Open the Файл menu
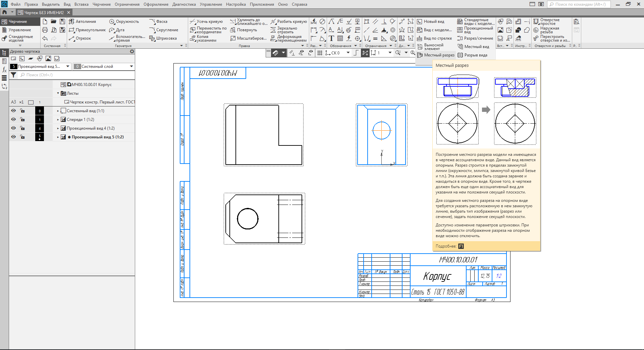The image size is (644, 350). (x=15, y=4)
